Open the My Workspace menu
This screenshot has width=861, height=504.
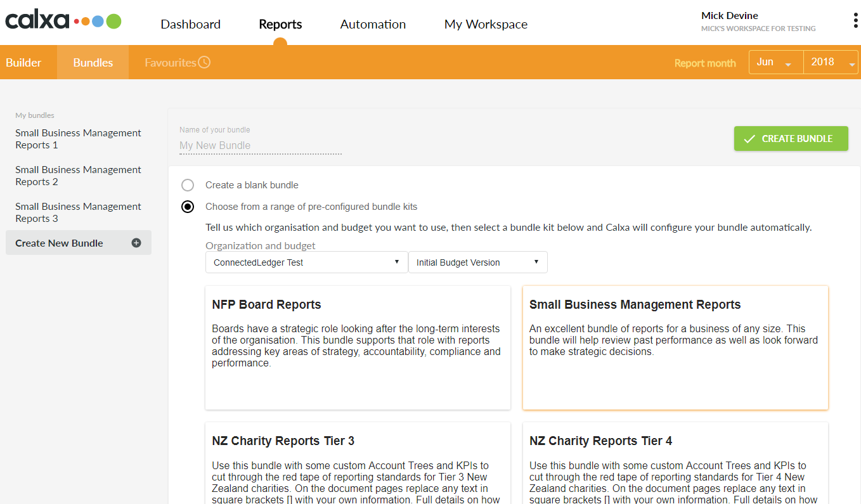pyautogui.click(x=486, y=24)
